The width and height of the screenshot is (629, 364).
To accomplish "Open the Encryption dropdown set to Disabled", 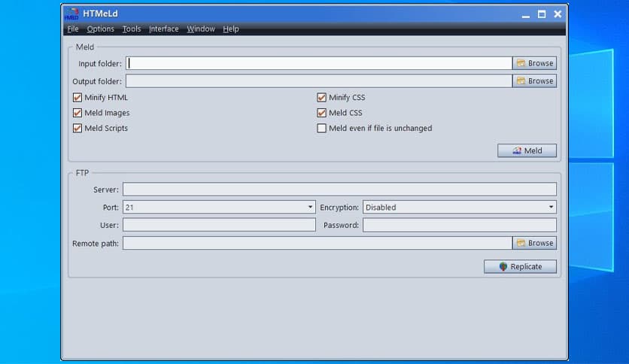I will [459, 208].
